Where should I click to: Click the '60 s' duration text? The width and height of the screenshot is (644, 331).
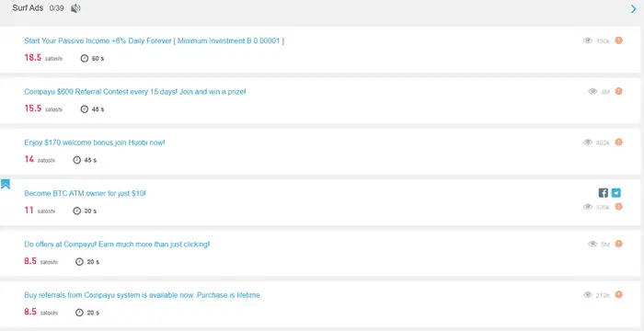point(98,59)
